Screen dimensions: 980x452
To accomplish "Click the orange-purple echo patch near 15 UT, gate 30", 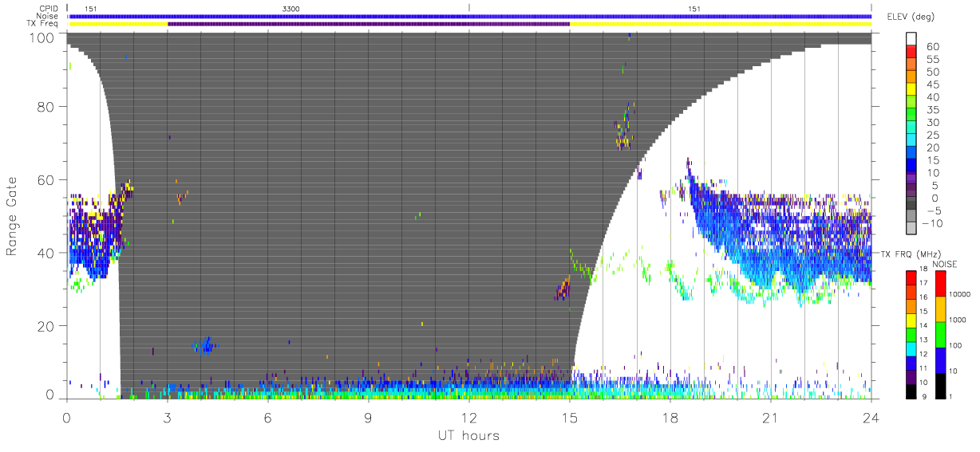I will pos(563,289).
